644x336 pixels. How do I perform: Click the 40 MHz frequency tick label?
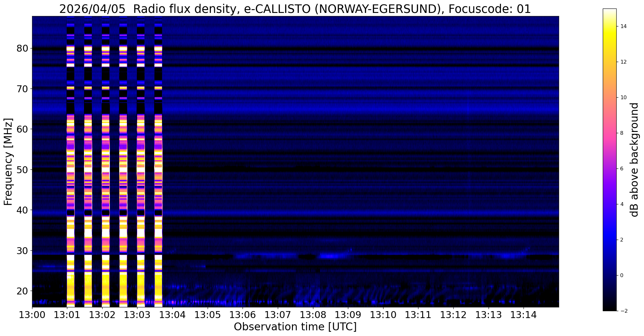click(x=23, y=210)
